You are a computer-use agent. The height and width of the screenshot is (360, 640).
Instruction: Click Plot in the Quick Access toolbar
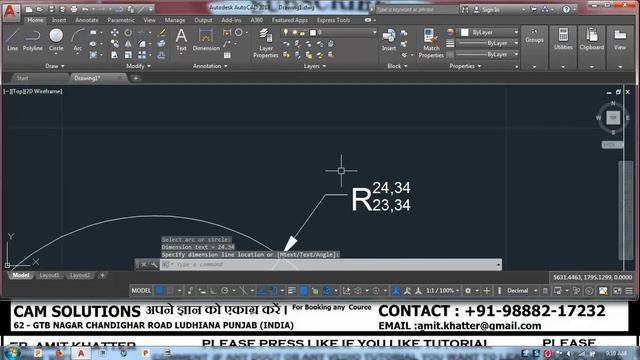coord(74,9)
